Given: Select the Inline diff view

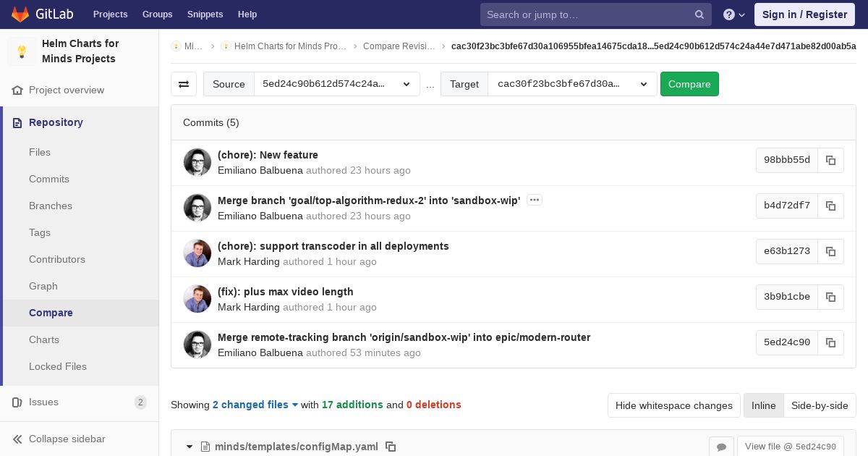Looking at the screenshot, I should point(763,405).
